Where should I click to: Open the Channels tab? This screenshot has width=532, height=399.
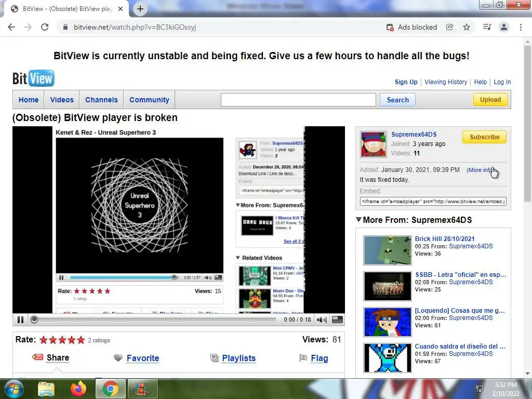[101, 100]
